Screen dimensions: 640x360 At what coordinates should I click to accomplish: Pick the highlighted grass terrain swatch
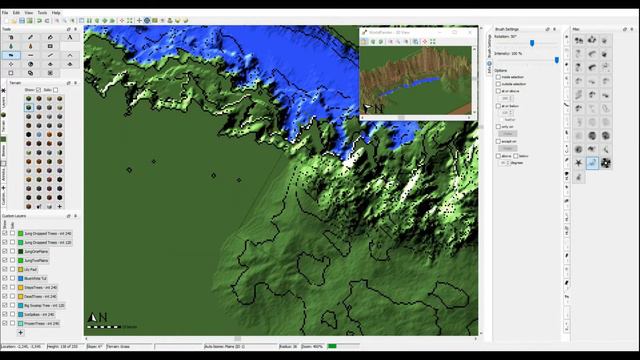(29, 108)
